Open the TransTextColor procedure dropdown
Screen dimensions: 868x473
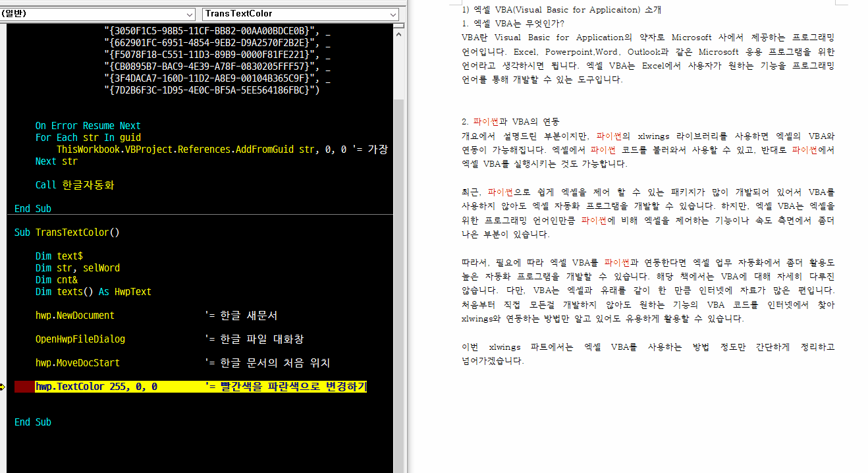(x=301, y=14)
